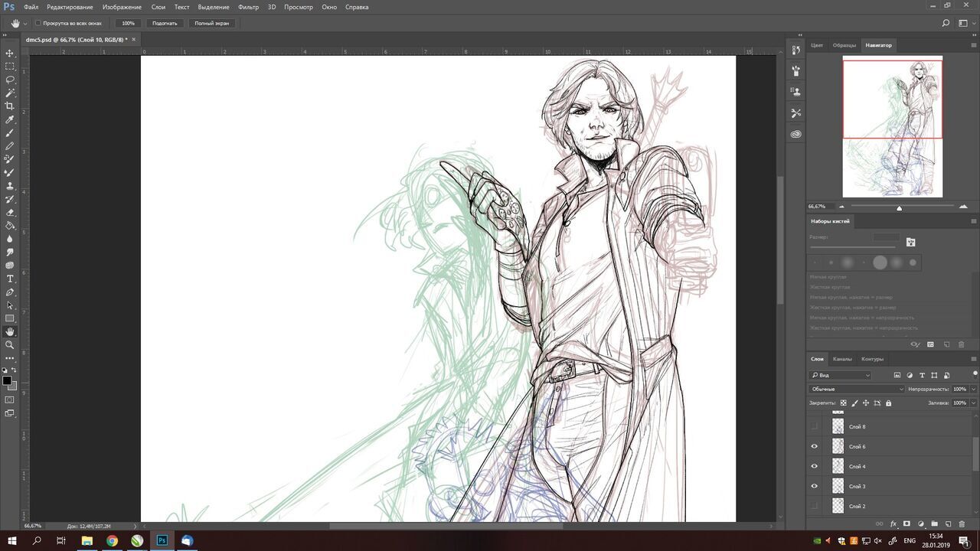The height and width of the screenshot is (551, 980).
Task: Select the Eraser tool
Action: (10, 212)
